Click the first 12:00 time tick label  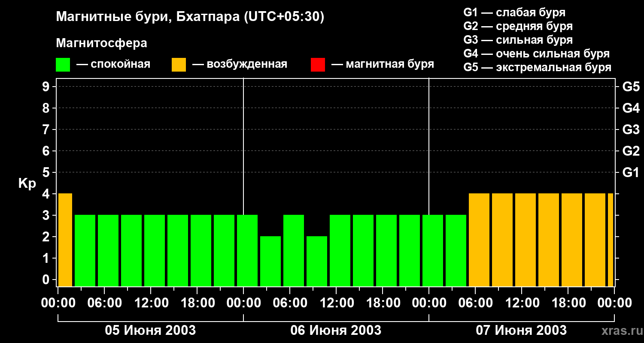[x=151, y=303]
